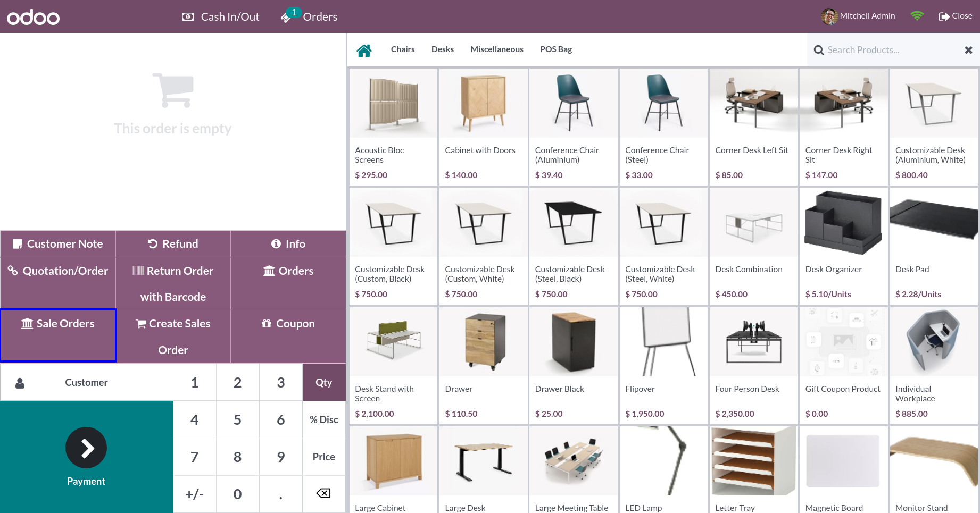Clear the product search with X icon
980x513 pixels.
pyautogui.click(x=968, y=50)
